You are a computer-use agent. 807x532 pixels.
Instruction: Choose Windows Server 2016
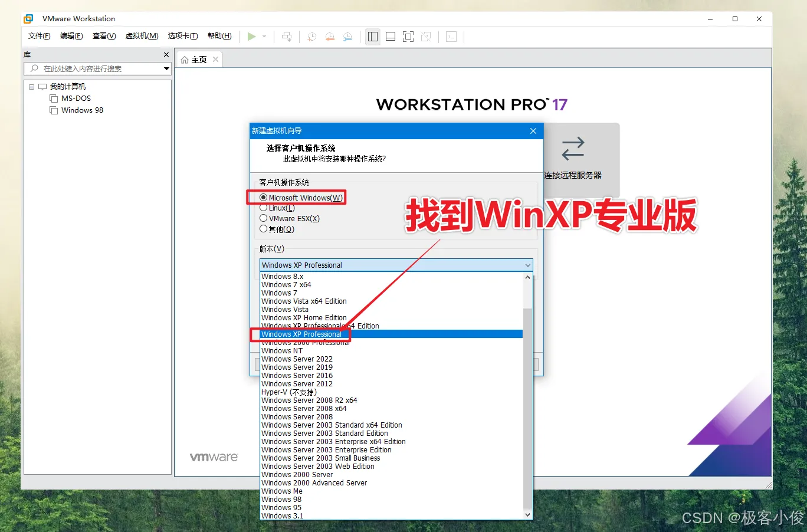(x=392, y=375)
